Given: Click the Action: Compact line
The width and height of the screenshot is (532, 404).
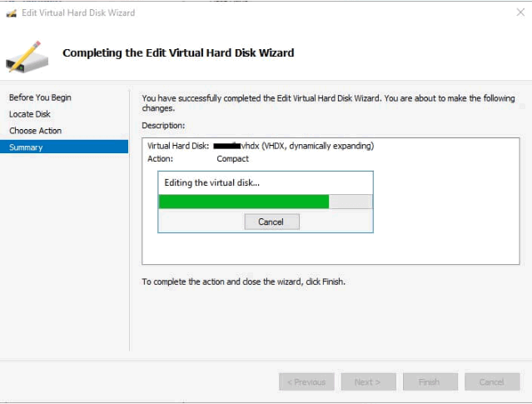Looking at the screenshot, I should pyautogui.click(x=198, y=158).
